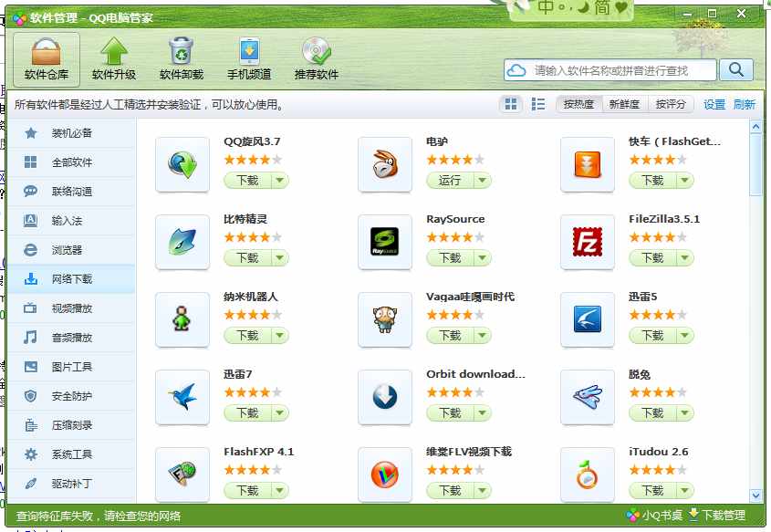Click the scrollbar up arrow
This screenshot has width=771, height=532.
point(755,127)
